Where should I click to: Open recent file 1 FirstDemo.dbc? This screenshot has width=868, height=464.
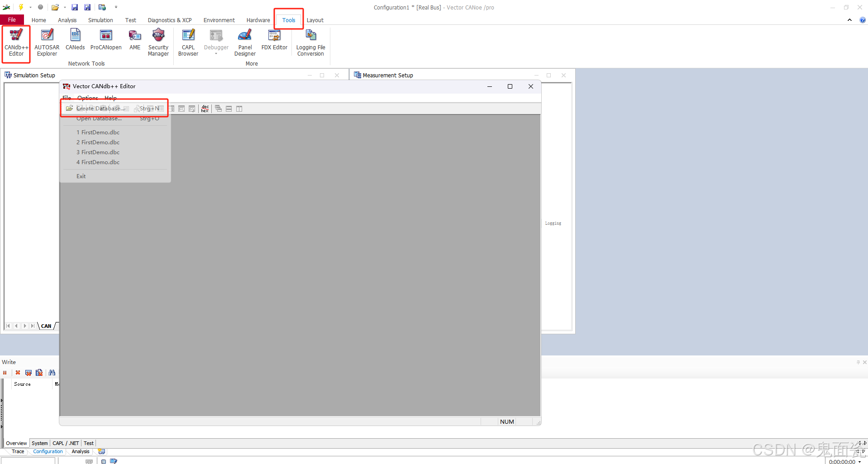pyautogui.click(x=115, y=133)
